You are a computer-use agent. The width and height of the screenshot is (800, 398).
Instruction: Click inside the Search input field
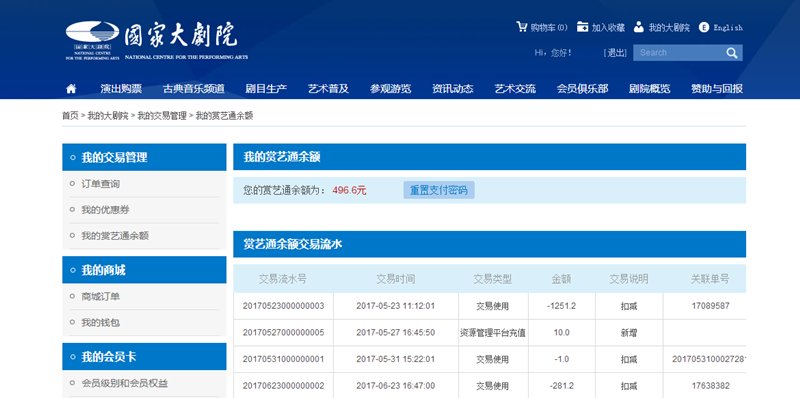(x=679, y=53)
